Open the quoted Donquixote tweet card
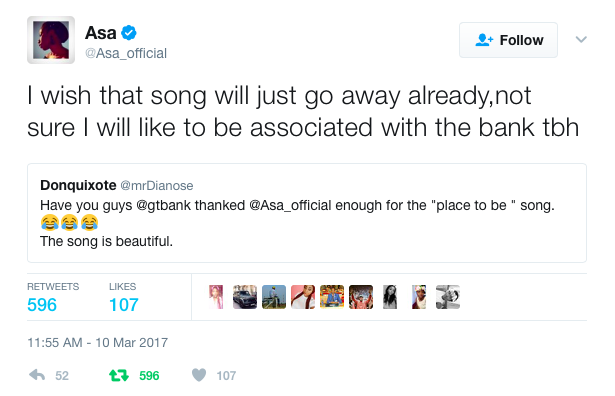615x396 pixels. [x=307, y=213]
